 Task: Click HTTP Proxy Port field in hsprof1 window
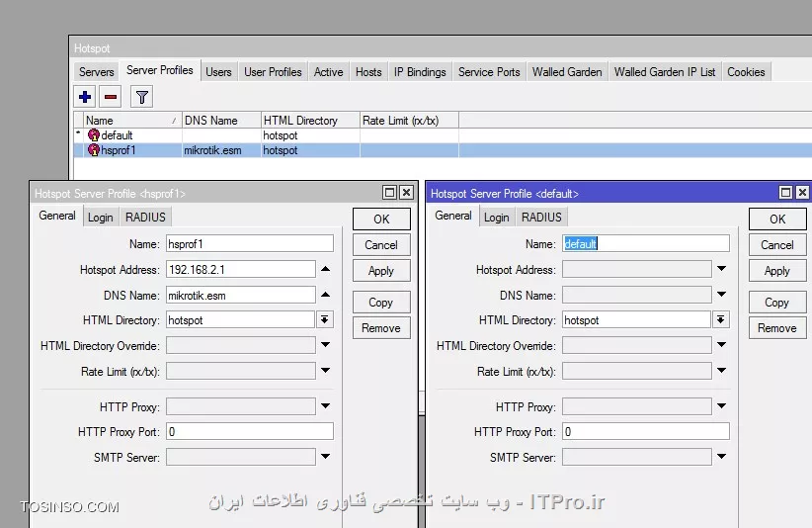tap(250, 432)
